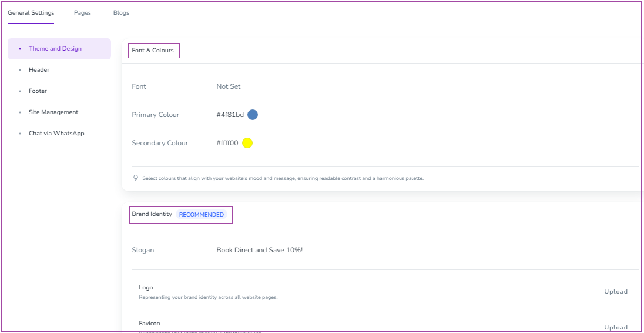This screenshot has width=644, height=333.
Task: Upload a Favicon image
Action: 616,327
